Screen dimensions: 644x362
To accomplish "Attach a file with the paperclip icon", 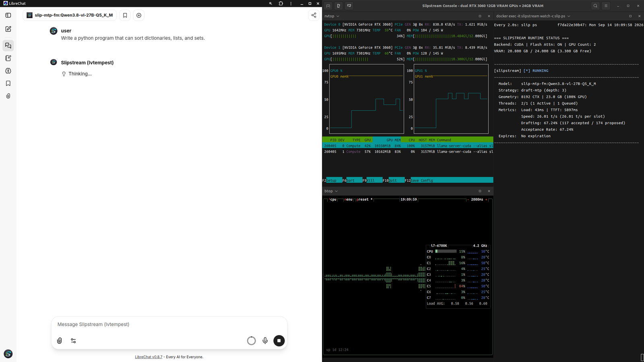I will (x=60, y=341).
